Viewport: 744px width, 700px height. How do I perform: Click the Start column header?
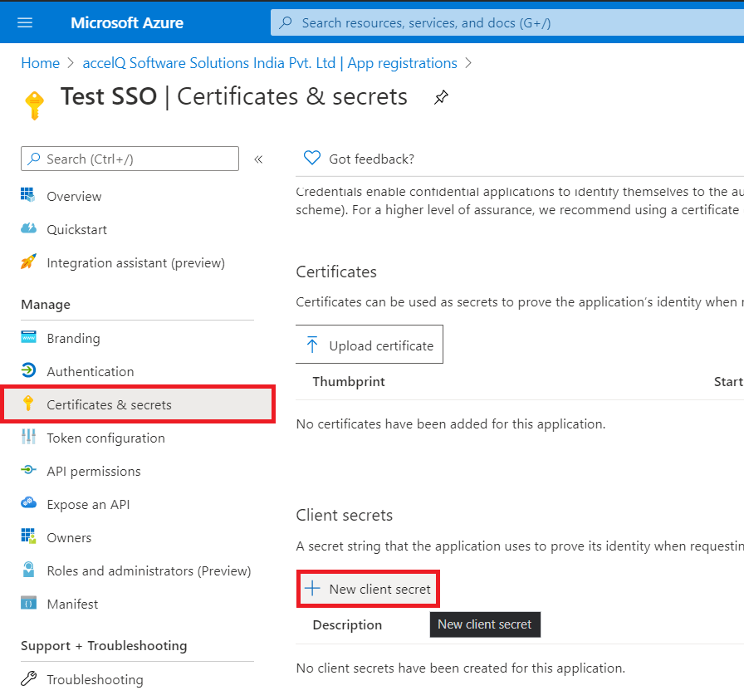728,382
